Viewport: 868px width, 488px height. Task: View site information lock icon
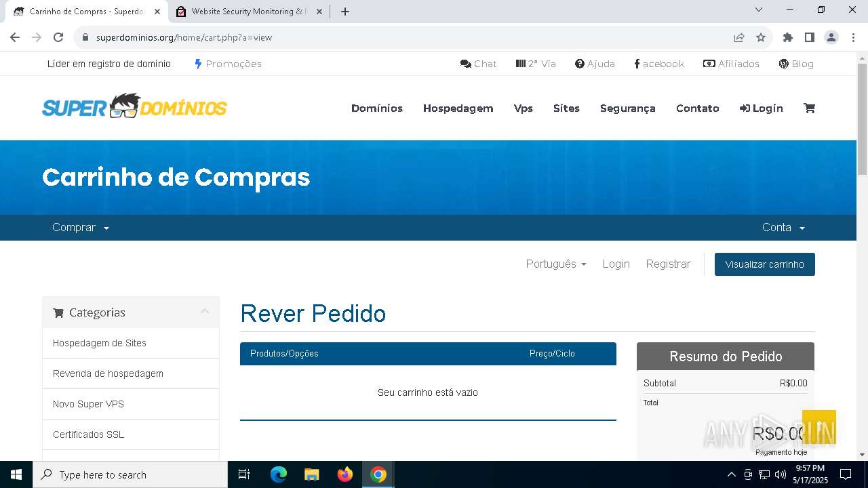click(x=85, y=37)
